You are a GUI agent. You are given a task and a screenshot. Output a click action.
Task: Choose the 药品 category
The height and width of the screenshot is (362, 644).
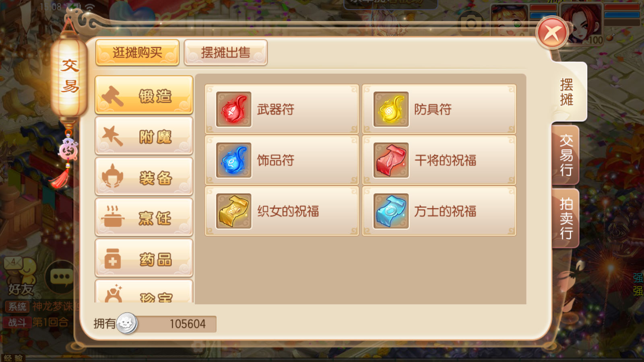click(x=144, y=258)
